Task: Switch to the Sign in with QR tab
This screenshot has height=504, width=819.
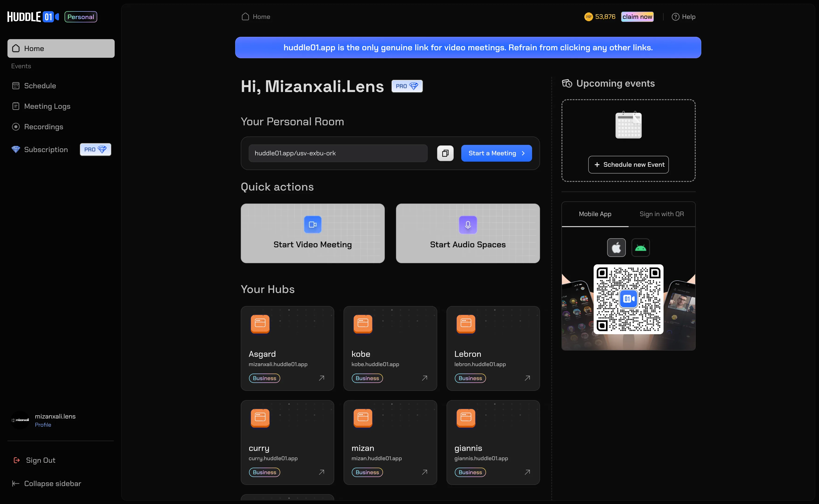Action: 661,214
